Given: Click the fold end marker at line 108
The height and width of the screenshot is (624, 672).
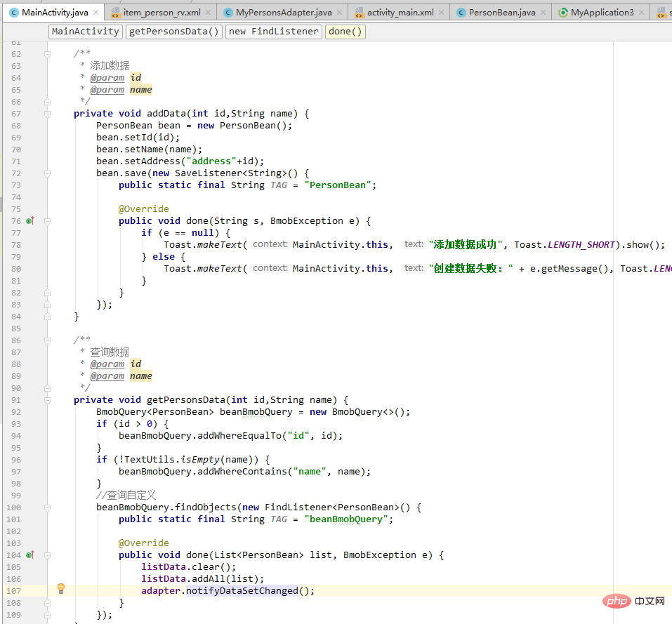Looking at the screenshot, I should click(x=48, y=602).
